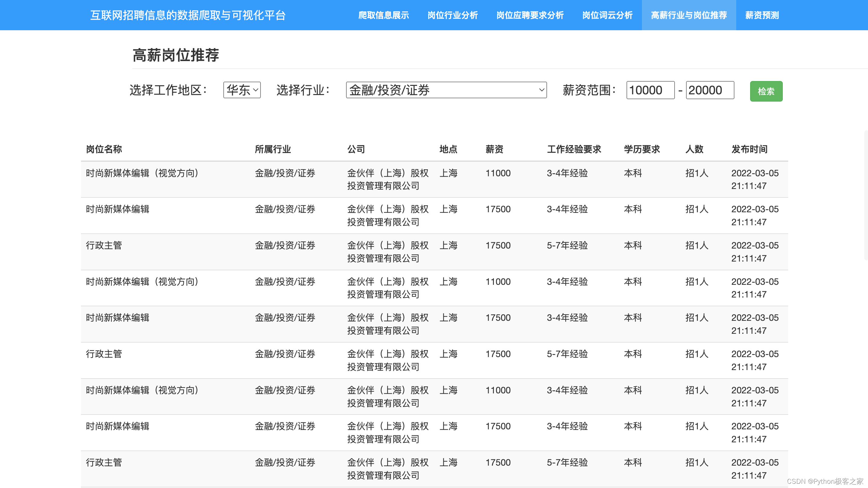This screenshot has width=868, height=488.
Task: Go to 岗位词云分析 page
Action: point(607,15)
